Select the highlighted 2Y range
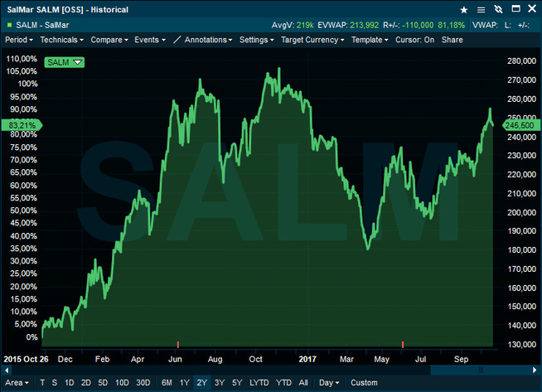Image resolution: width=542 pixels, height=392 pixels. (x=202, y=383)
